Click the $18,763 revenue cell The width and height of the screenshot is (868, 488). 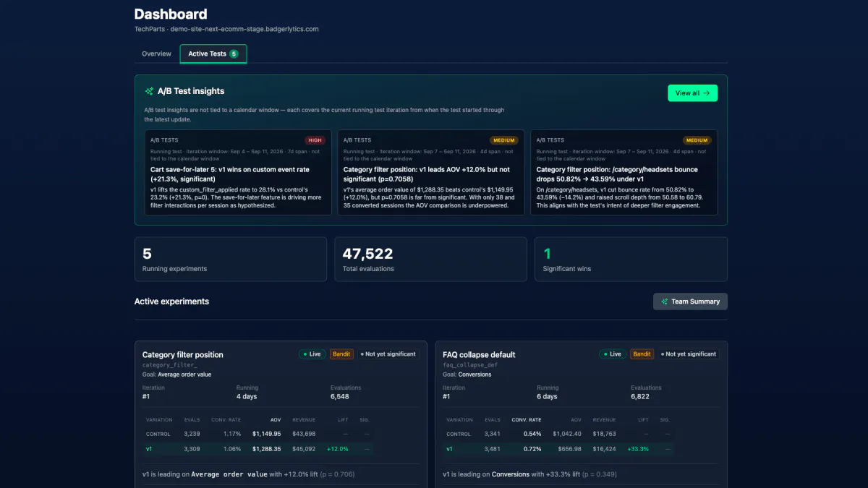click(604, 434)
